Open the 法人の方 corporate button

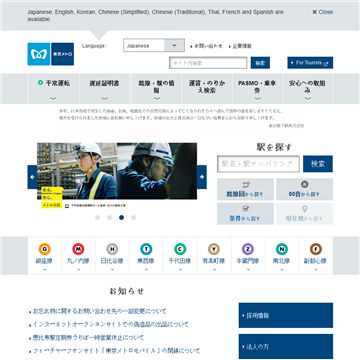[x=286, y=346]
